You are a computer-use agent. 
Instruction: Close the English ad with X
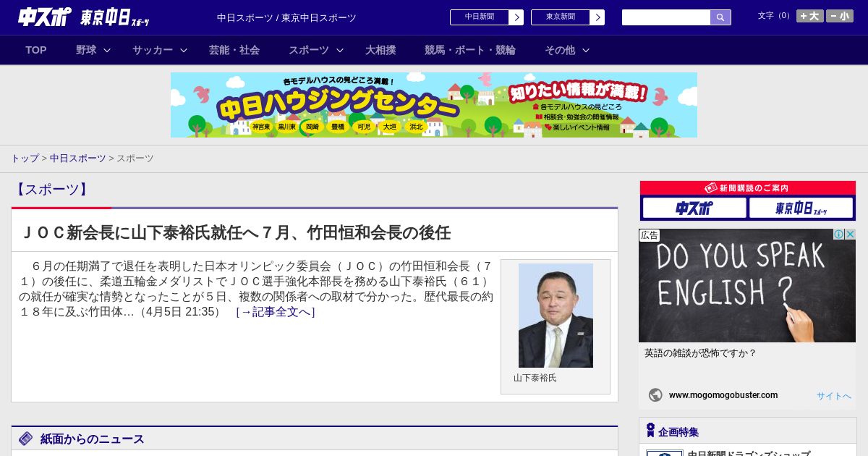[x=851, y=235]
